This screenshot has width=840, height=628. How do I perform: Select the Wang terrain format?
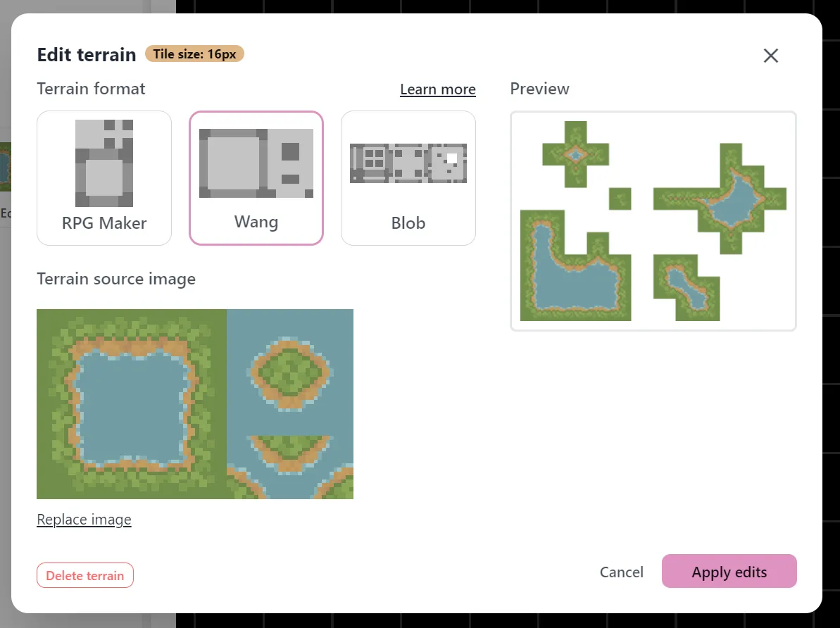256,178
